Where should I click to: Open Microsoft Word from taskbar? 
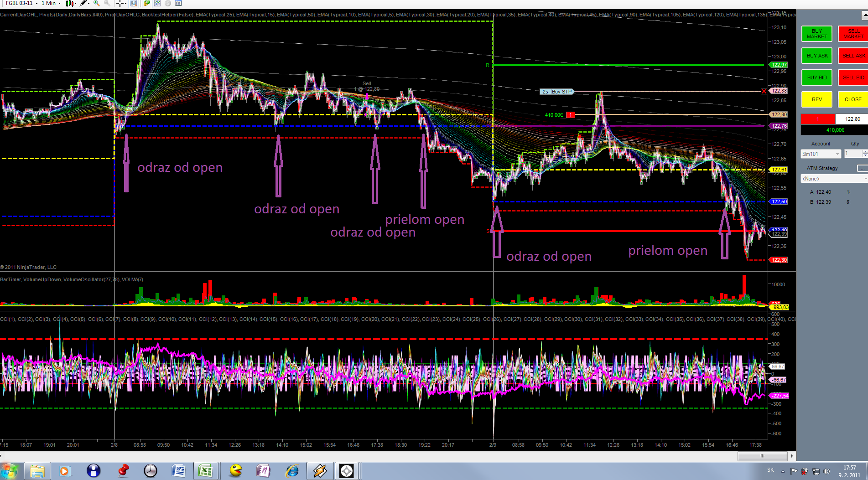[x=178, y=471]
